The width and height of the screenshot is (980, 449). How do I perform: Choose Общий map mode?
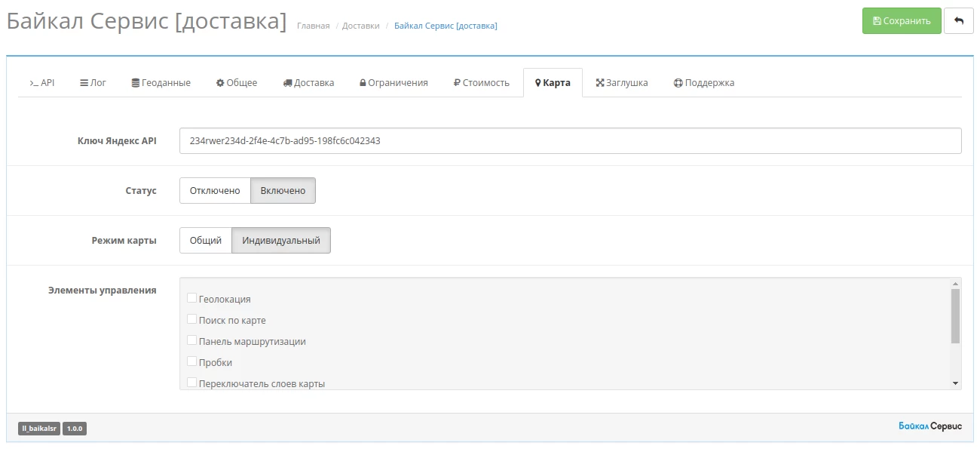click(x=206, y=241)
